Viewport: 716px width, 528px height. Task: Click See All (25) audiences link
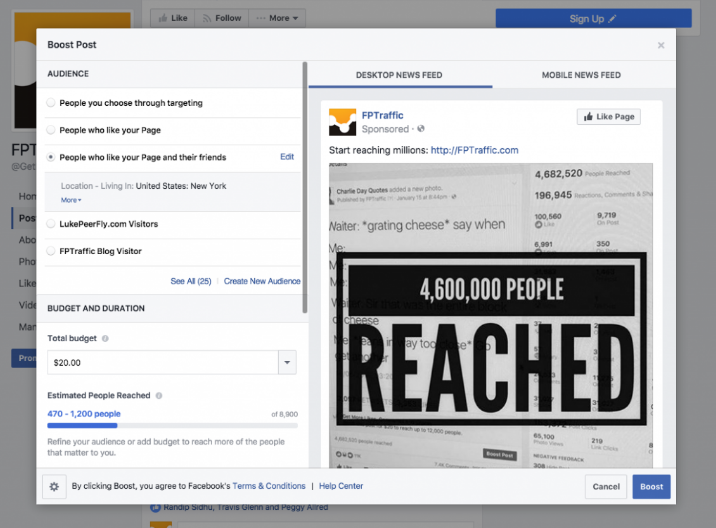coord(191,281)
